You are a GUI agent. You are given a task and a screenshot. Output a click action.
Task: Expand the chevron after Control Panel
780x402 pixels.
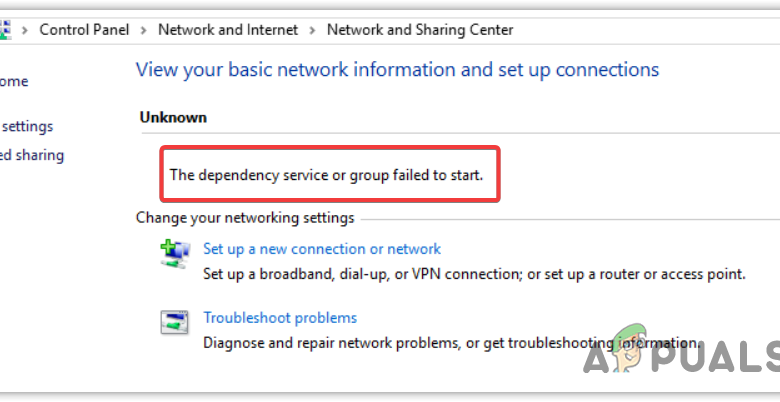pos(145,30)
